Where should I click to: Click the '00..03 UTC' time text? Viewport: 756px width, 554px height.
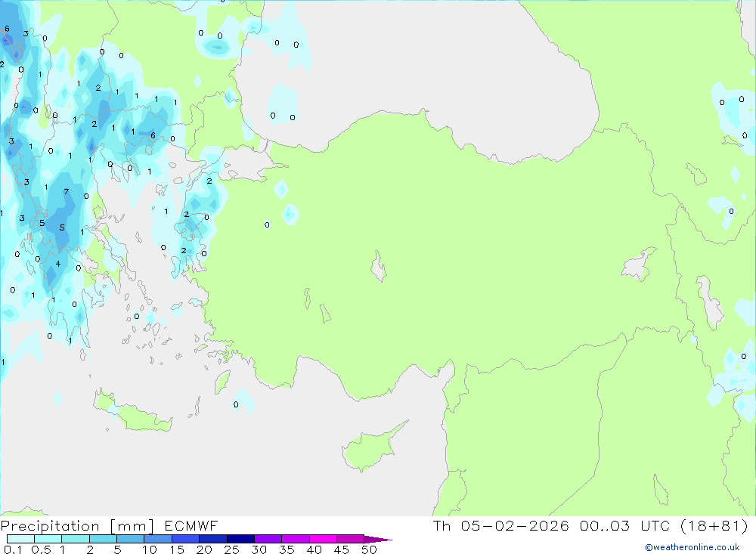[625, 525]
